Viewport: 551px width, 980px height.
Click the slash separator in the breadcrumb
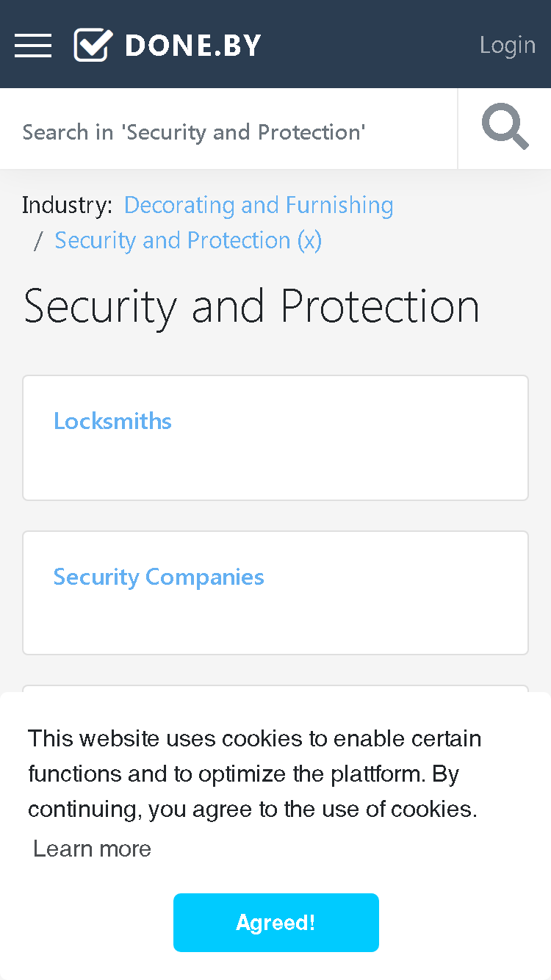[38, 240]
